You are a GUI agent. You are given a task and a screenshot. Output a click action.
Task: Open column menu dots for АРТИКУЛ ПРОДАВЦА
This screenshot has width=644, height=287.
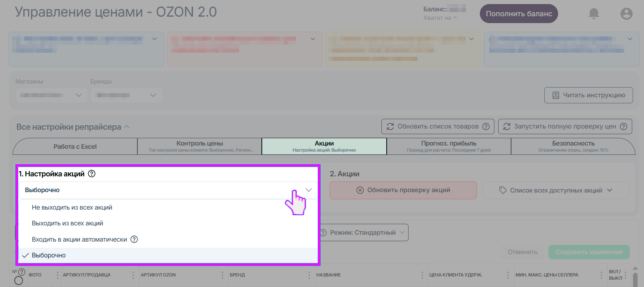(133, 275)
